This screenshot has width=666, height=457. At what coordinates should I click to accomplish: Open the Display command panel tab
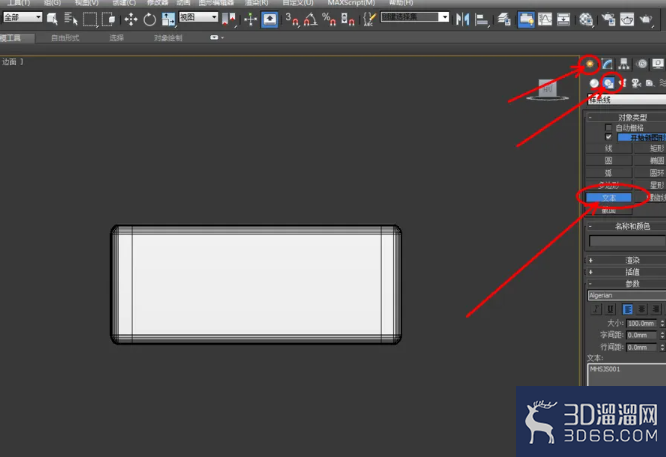658,64
